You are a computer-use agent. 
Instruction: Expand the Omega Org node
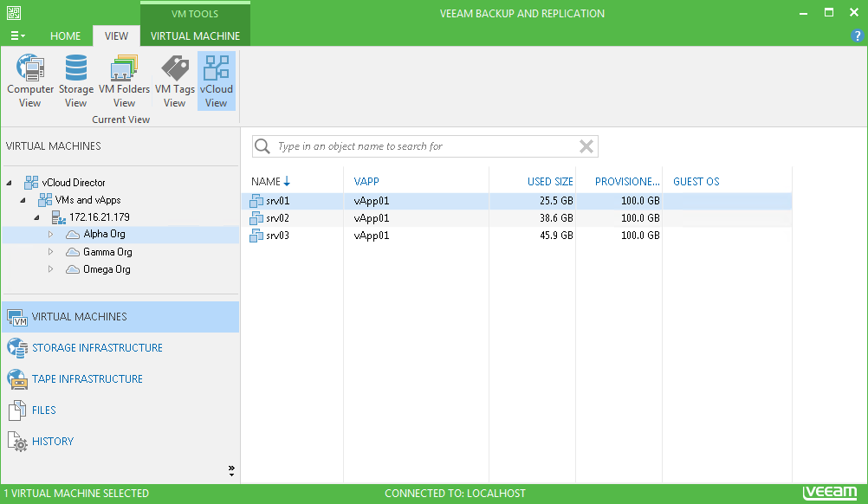click(x=51, y=269)
